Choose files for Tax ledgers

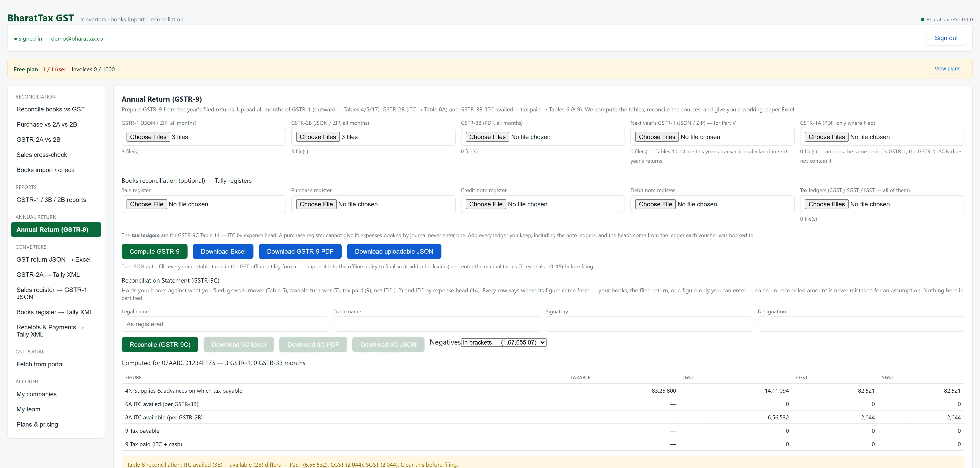tap(827, 205)
